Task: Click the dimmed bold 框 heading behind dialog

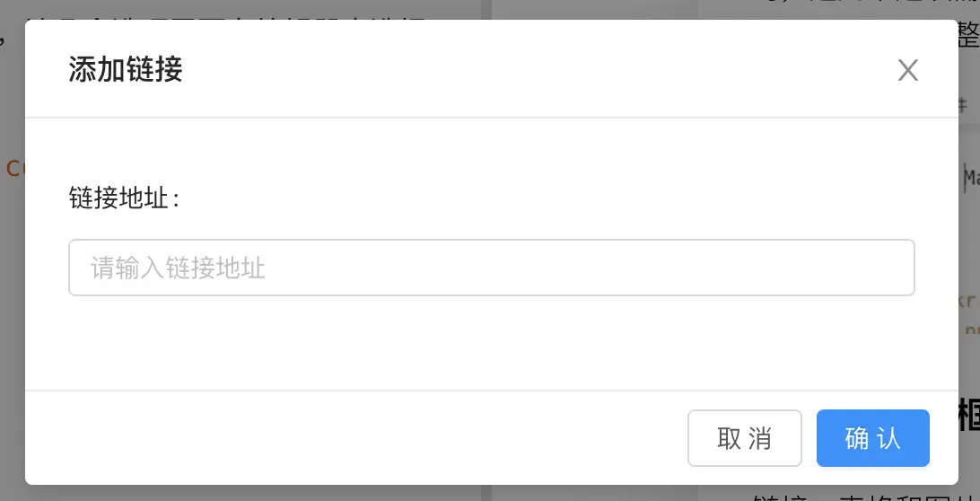Action: click(x=969, y=416)
